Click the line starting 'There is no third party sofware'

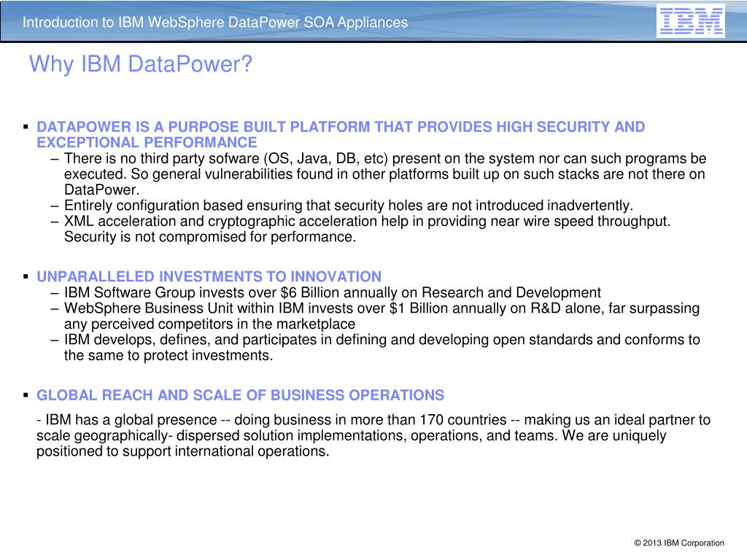(385, 158)
